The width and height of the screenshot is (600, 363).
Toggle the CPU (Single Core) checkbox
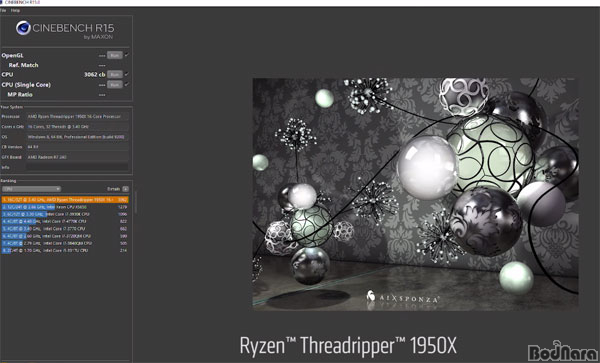click(127, 84)
